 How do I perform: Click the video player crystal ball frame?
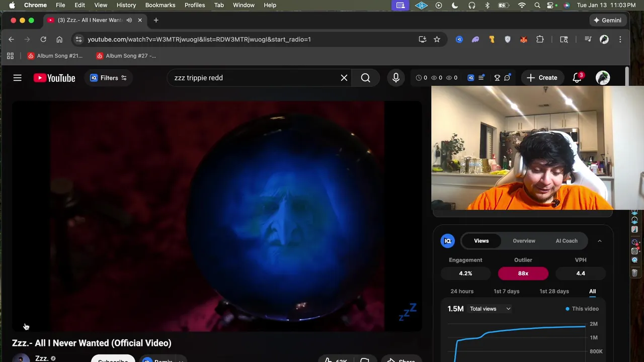coord(217,216)
